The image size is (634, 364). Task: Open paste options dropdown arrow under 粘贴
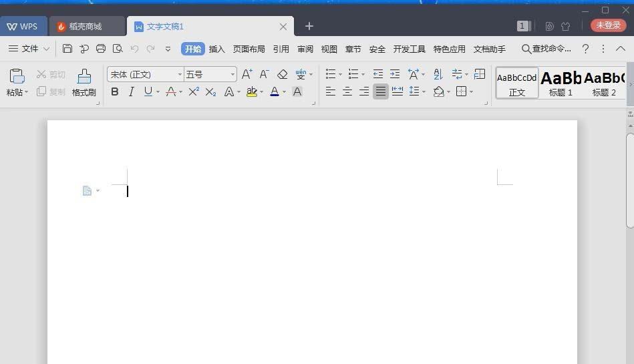pyautogui.click(x=26, y=92)
